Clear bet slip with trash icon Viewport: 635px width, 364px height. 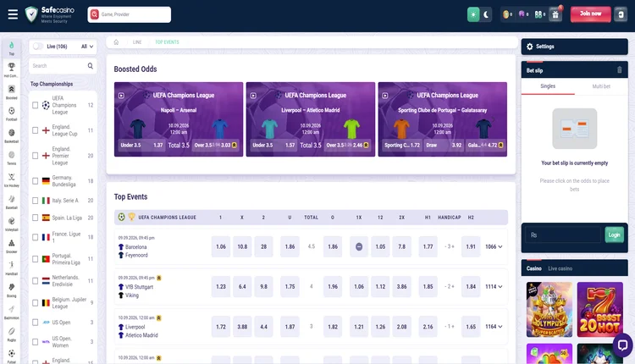[x=619, y=70]
